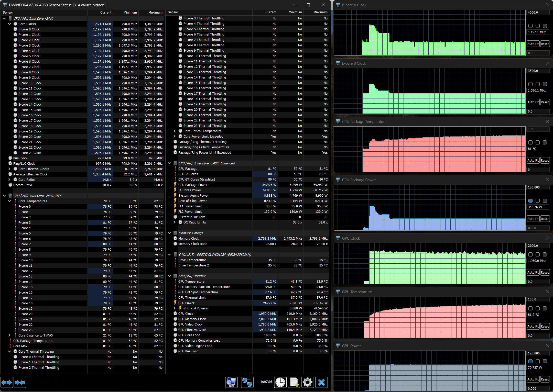This screenshot has height=392, width=553.
Task: Select the GPU Hot Spot Temperature row
Action: click(x=198, y=292)
